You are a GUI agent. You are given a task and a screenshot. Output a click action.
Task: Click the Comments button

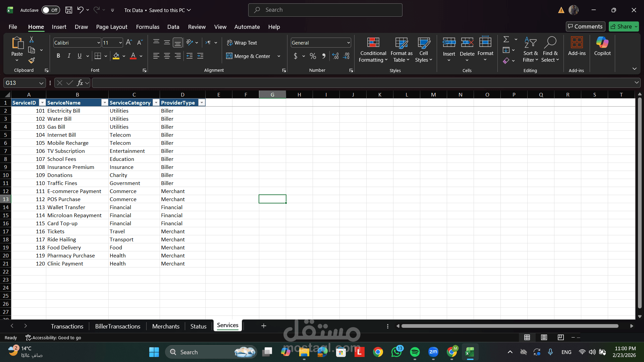point(585,26)
